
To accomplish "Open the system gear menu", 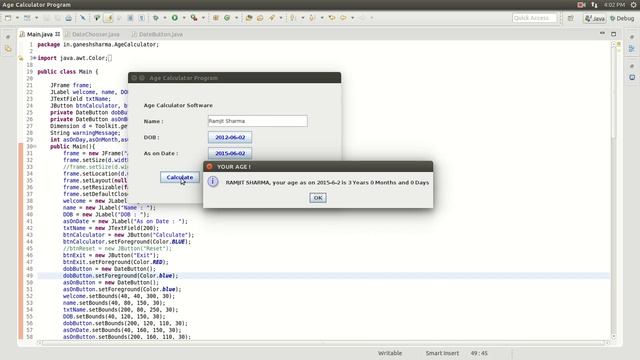I will tap(633, 5).
